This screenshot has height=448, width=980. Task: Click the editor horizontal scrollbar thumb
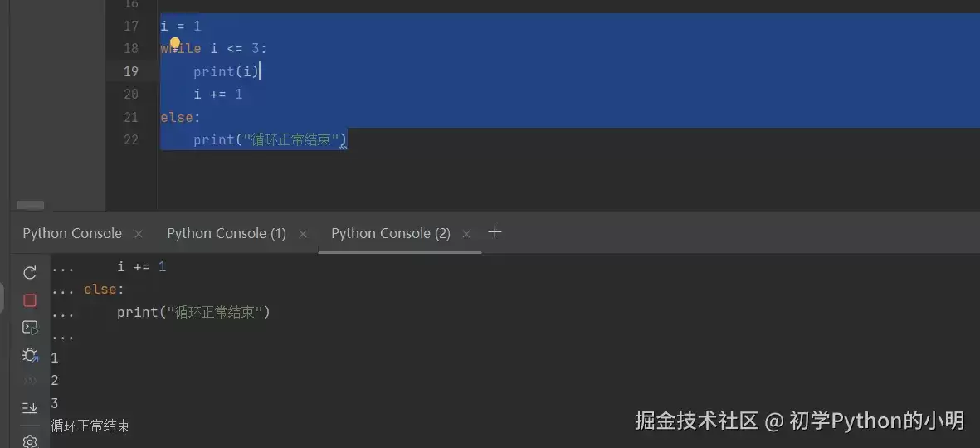coord(31,205)
